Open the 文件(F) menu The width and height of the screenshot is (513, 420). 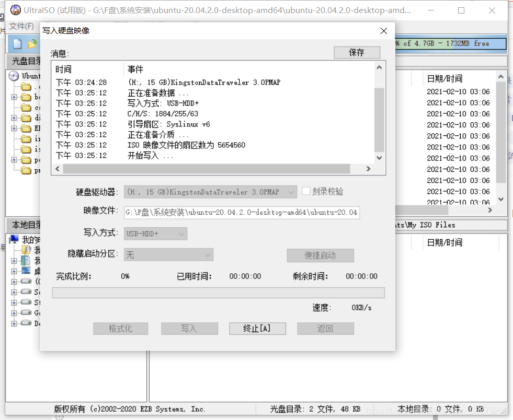click(21, 26)
